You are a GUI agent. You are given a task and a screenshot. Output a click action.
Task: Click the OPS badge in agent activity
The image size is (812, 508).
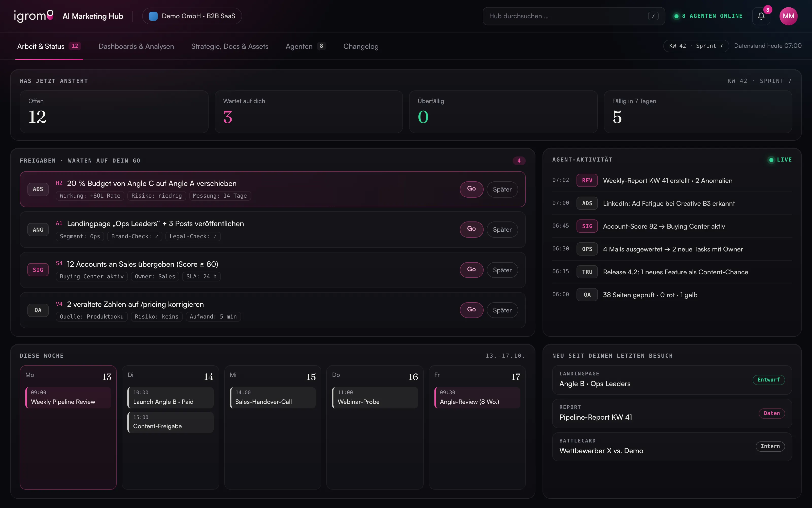click(x=587, y=249)
